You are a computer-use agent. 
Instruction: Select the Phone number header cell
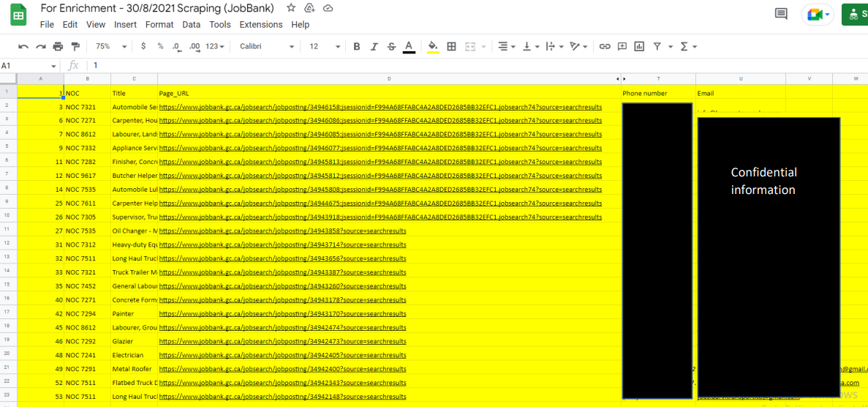(658, 93)
